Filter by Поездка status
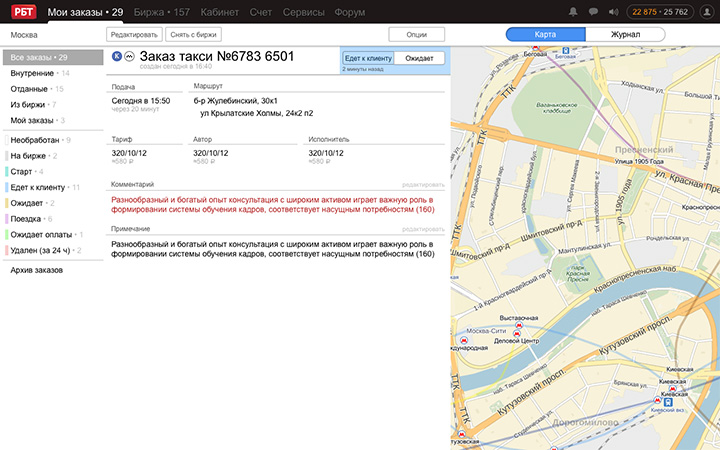This screenshot has height=450, width=720. (x=31, y=219)
